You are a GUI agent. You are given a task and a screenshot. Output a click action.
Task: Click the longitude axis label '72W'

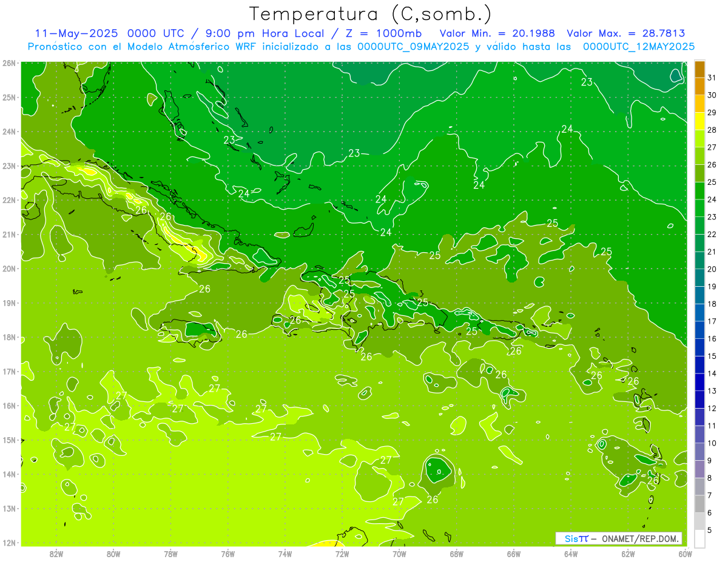click(x=342, y=554)
